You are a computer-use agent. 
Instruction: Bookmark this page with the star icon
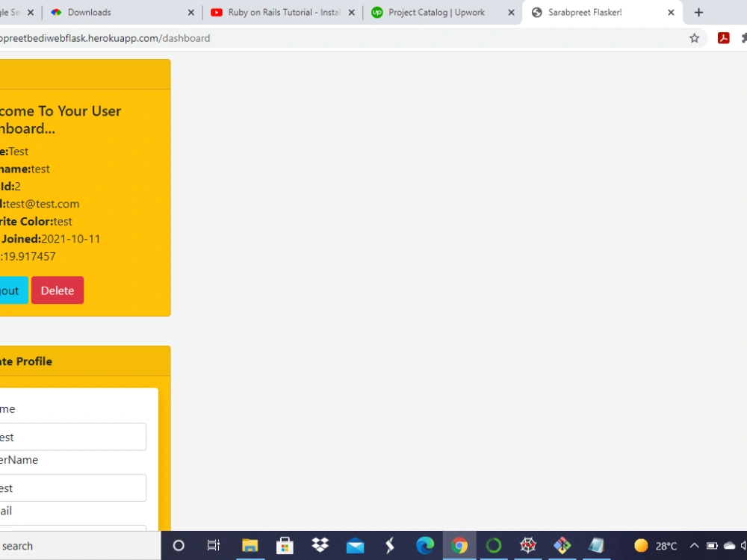click(694, 38)
